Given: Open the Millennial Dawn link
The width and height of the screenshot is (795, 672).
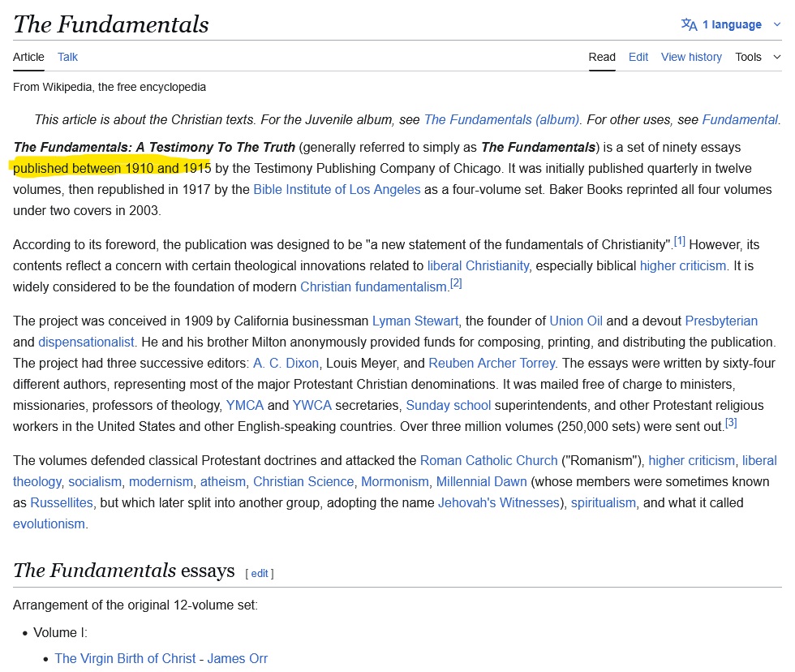Looking at the screenshot, I should 481,482.
